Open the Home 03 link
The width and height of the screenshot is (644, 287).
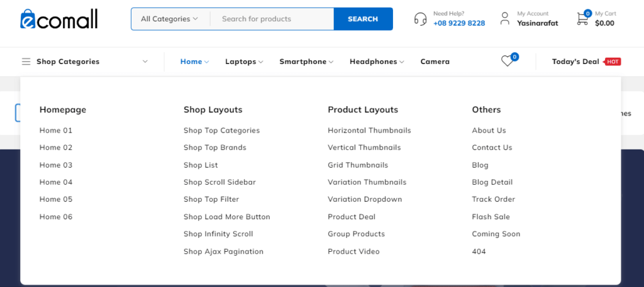(x=56, y=165)
